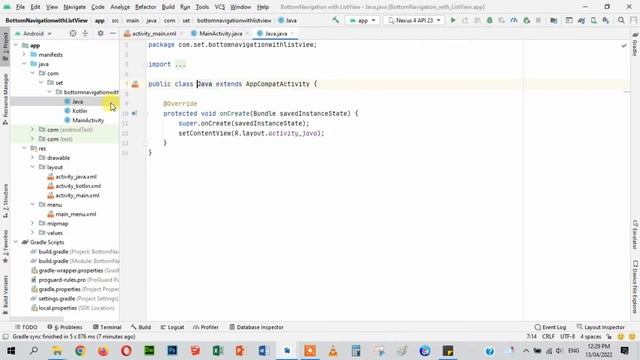
Task: Open the File menu
Action: tap(20, 7)
